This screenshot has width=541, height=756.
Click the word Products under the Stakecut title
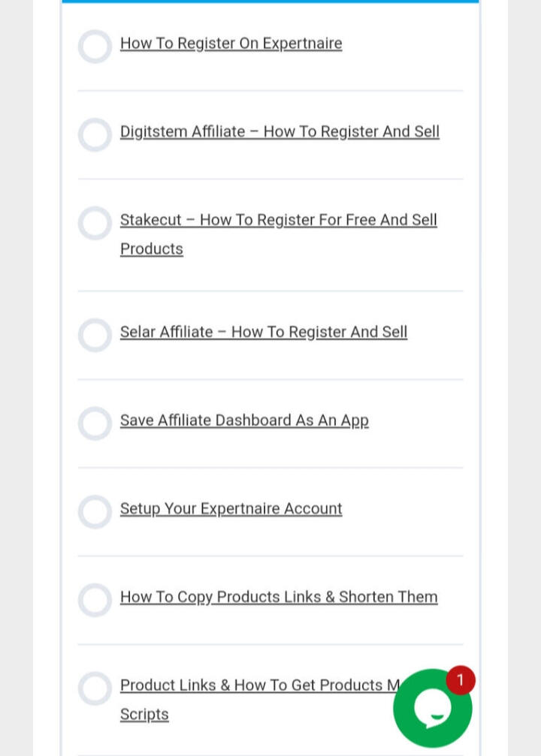[x=152, y=248]
